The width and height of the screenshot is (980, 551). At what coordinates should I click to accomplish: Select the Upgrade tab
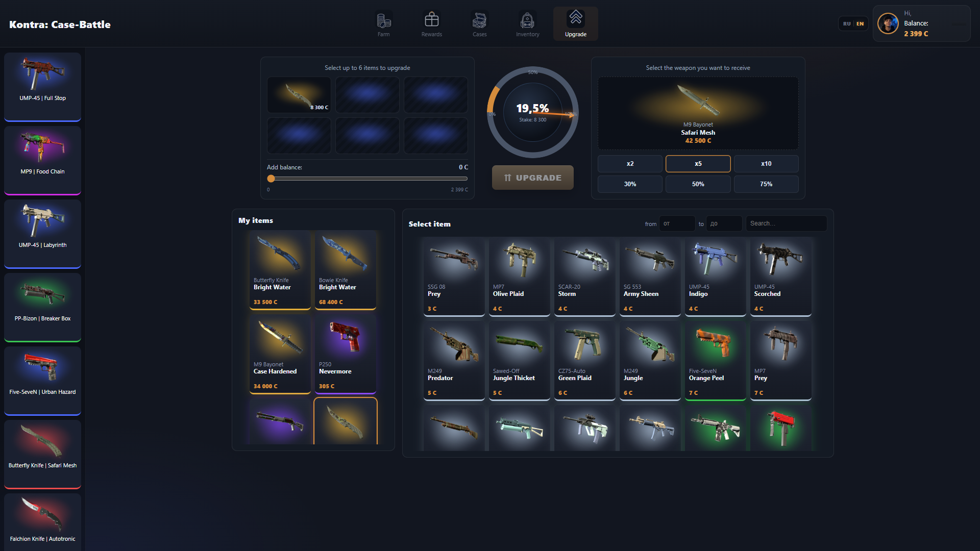[x=576, y=24]
